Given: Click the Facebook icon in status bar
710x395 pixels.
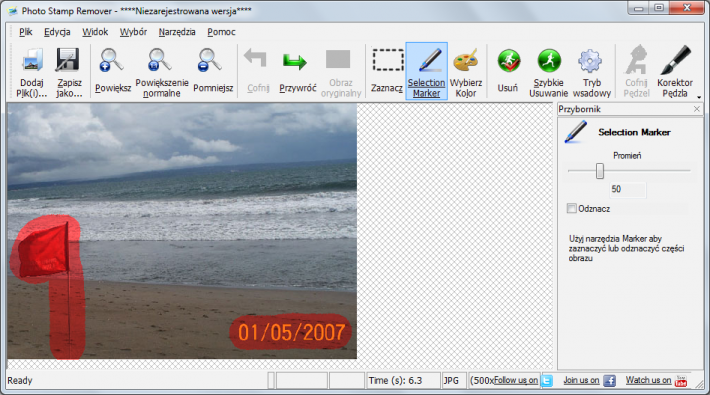Looking at the screenshot, I should (609, 381).
